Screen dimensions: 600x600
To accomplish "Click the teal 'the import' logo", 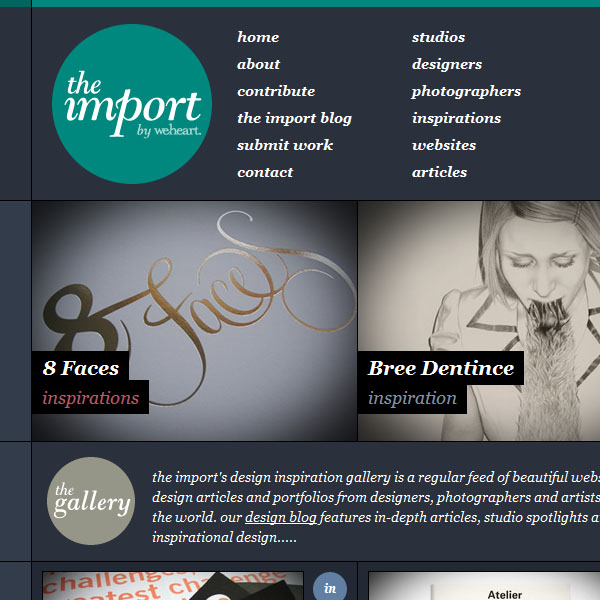I will point(132,104).
